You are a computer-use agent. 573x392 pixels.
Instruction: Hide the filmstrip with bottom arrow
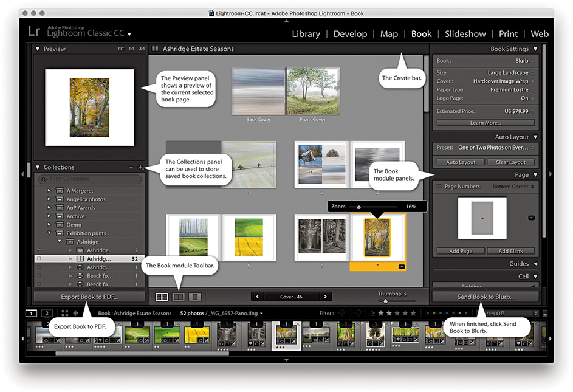pyautogui.click(x=287, y=360)
